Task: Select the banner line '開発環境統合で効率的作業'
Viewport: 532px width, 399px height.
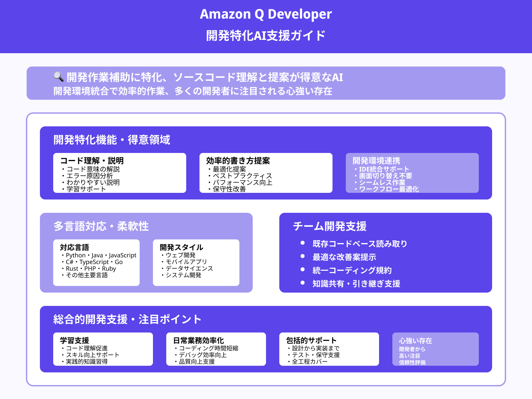Action: (109, 91)
